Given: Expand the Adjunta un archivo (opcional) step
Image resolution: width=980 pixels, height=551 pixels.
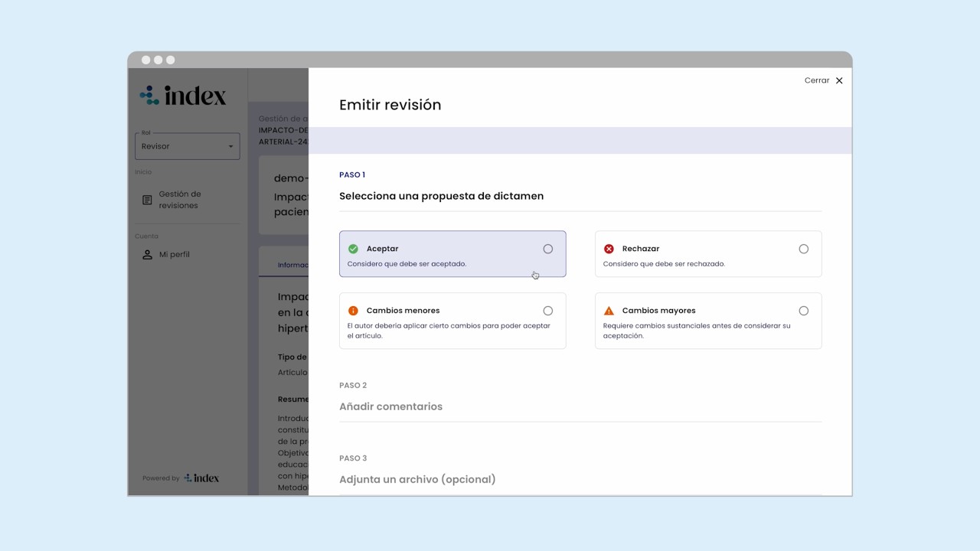Looking at the screenshot, I should pyautogui.click(x=417, y=479).
